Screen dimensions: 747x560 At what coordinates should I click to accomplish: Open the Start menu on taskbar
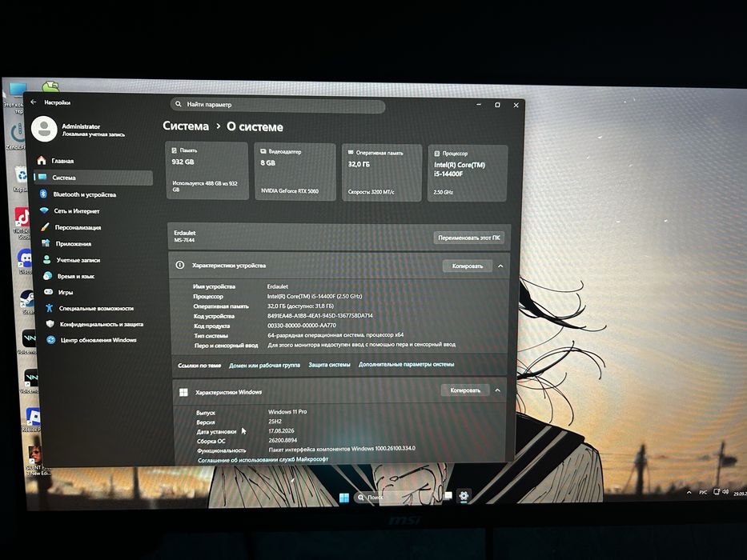(344, 498)
